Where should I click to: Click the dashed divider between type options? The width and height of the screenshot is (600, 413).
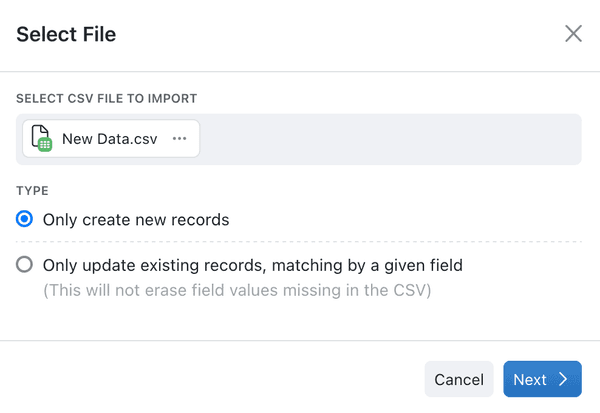point(298,242)
